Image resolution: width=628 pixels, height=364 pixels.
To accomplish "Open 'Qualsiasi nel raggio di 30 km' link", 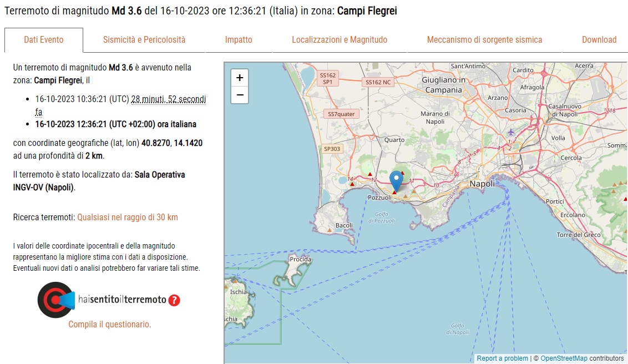I will point(128,218).
